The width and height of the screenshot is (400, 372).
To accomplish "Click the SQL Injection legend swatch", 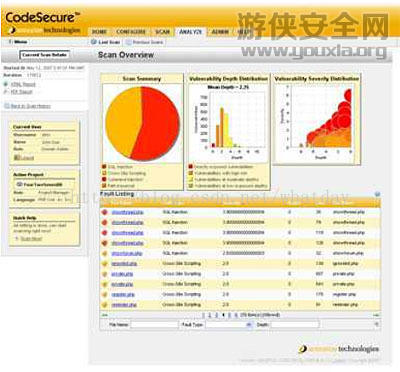I will pyautogui.click(x=104, y=167).
